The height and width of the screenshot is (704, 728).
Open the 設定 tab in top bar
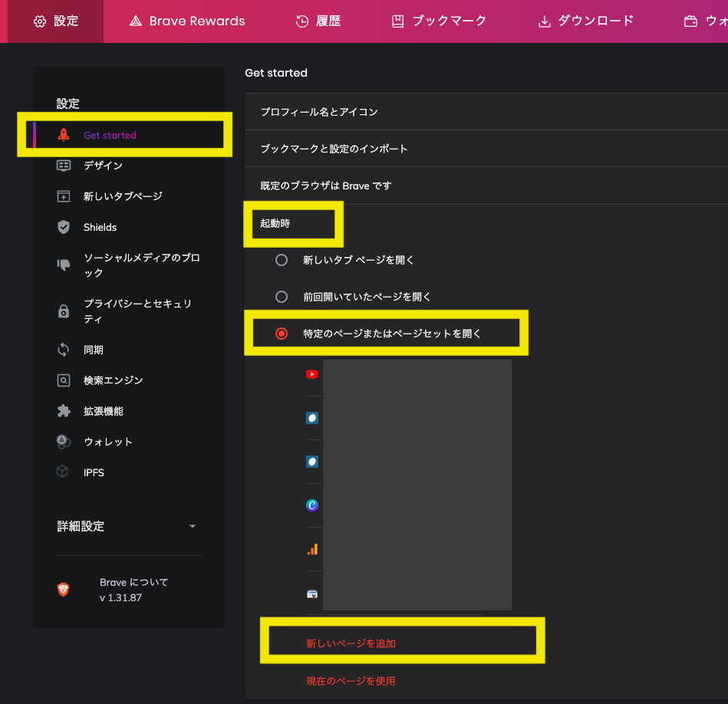click(56, 21)
